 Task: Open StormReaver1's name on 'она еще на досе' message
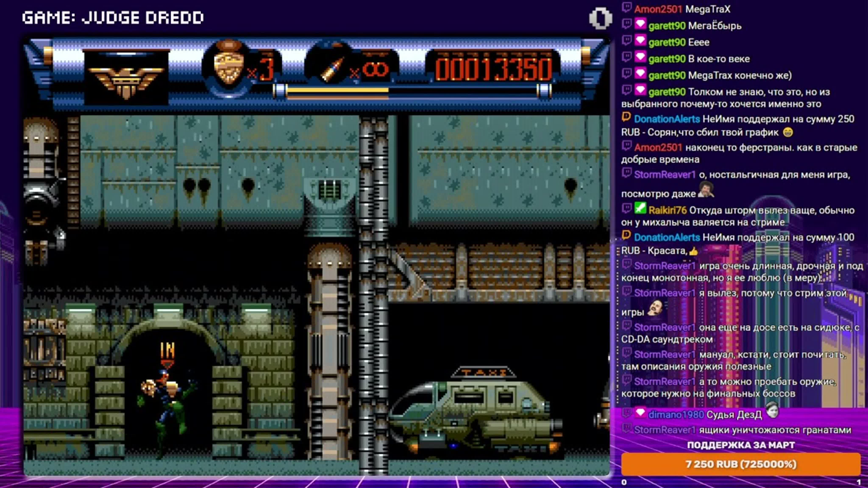(x=665, y=327)
